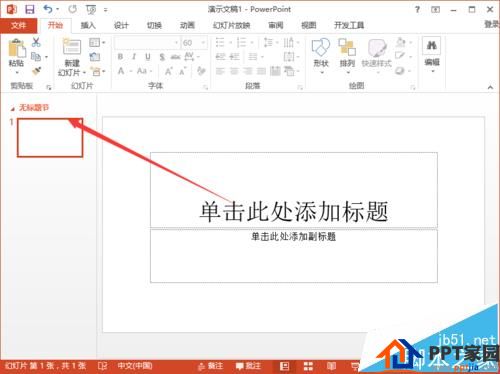Open the 文件 (File) tab
The height and width of the screenshot is (374, 500).
pyautogui.click(x=18, y=25)
